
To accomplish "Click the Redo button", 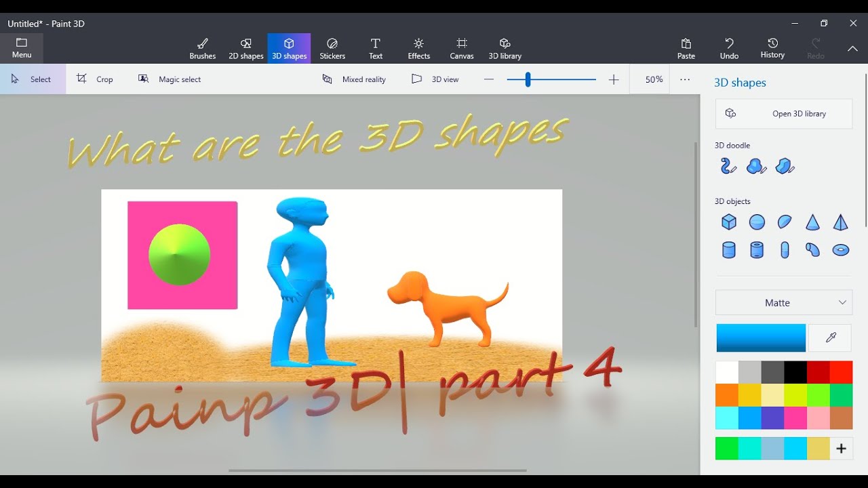I will click(x=816, y=49).
